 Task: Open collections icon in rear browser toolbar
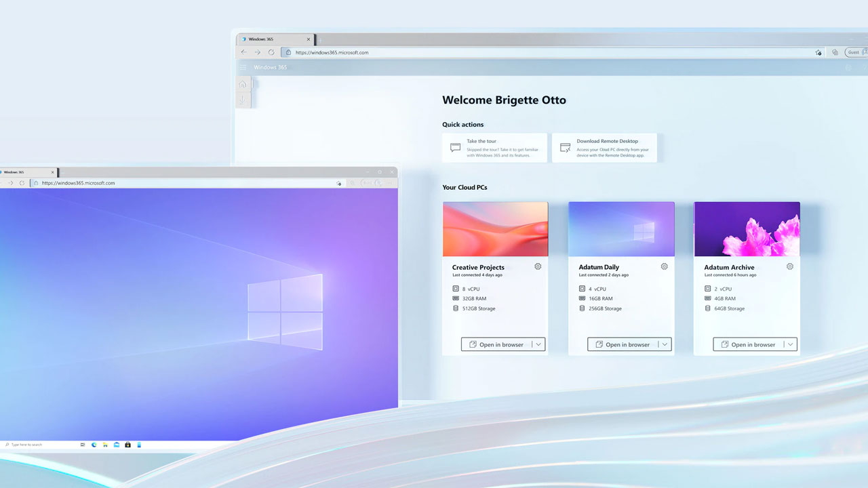(835, 52)
